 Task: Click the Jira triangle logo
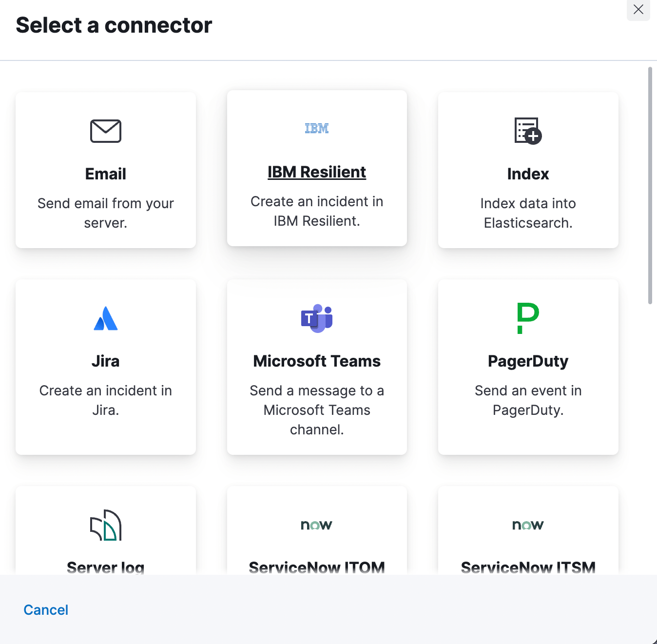tap(105, 319)
